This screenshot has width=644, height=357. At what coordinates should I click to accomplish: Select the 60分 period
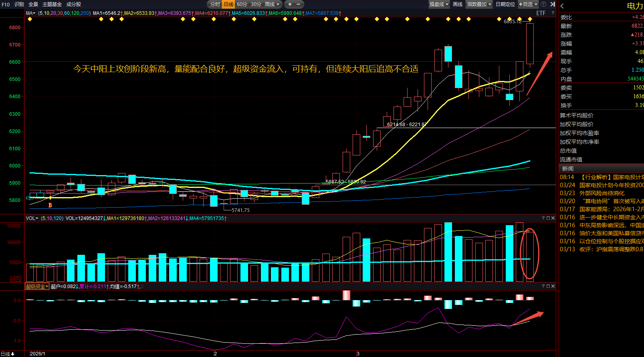click(242, 4)
